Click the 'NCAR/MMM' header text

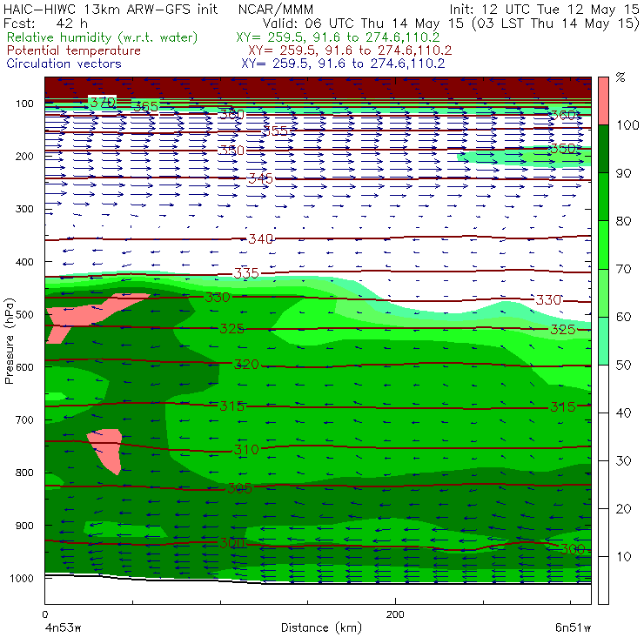(x=276, y=10)
